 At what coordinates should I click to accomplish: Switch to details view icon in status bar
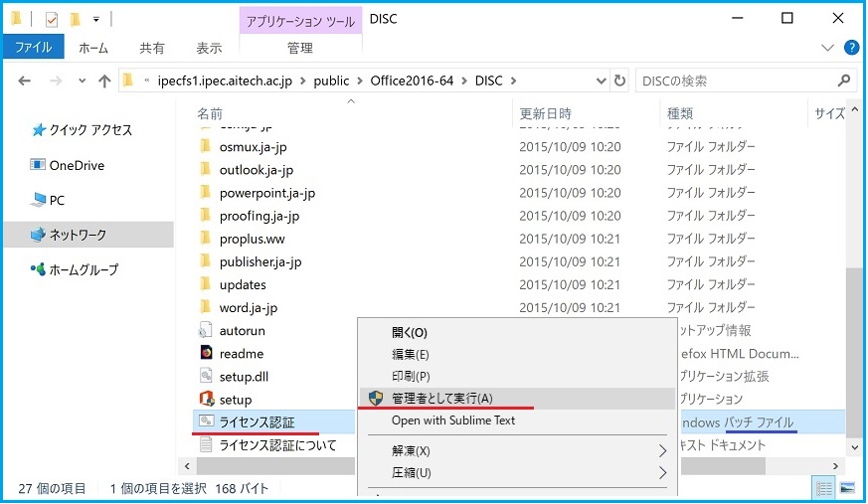823,488
